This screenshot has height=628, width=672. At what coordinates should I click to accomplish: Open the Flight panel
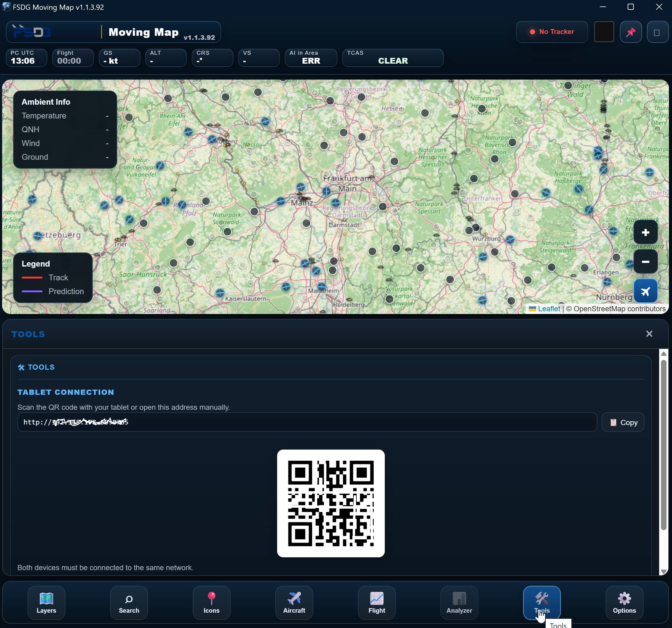pos(377,602)
